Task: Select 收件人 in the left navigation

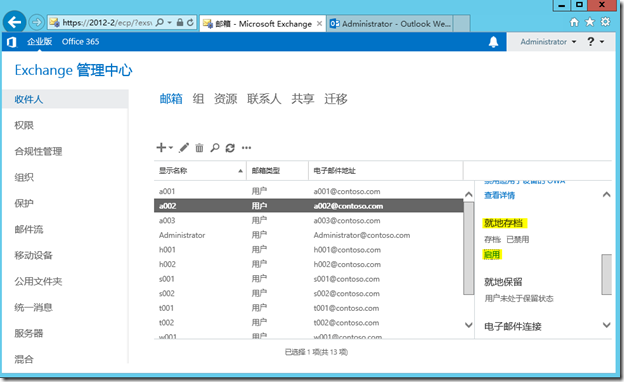Action: [x=65, y=99]
